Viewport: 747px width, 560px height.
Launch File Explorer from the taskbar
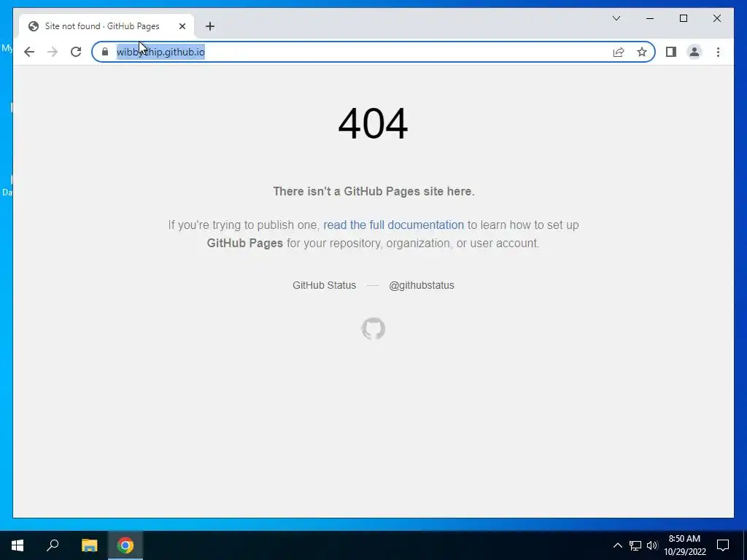point(89,545)
